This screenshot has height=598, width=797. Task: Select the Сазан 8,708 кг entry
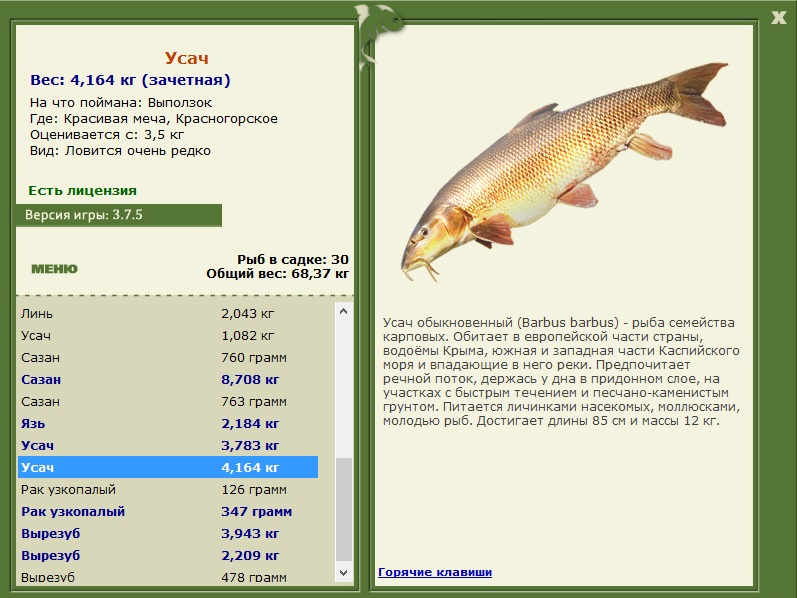[168, 379]
